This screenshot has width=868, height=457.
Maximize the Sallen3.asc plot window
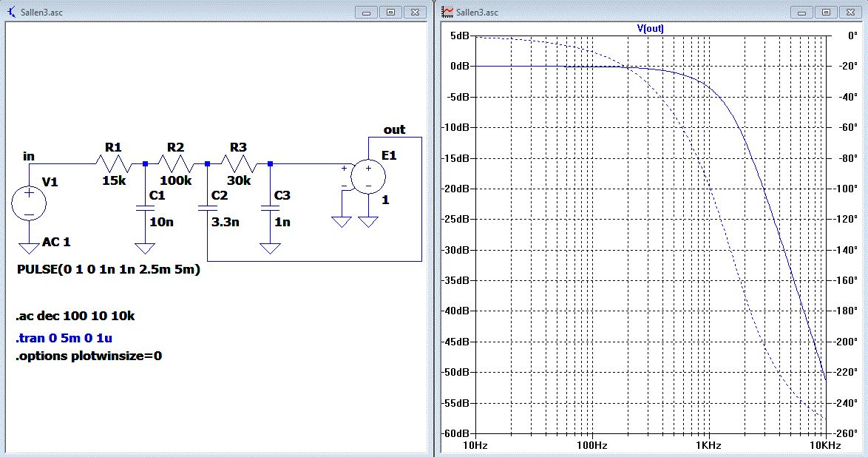[x=826, y=12]
